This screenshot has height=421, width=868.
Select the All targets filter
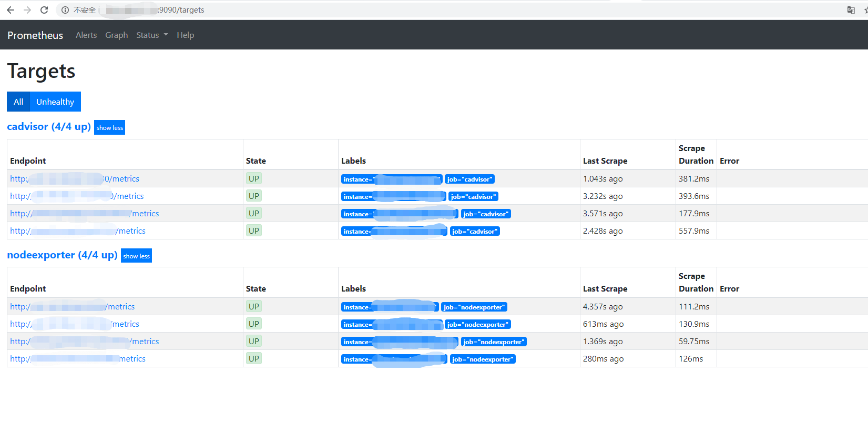point(18,102)
